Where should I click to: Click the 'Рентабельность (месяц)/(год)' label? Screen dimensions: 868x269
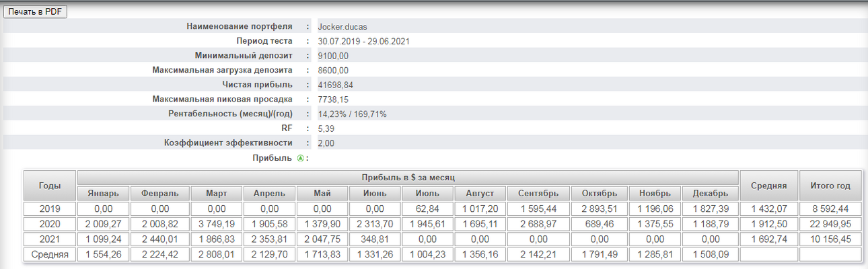230,114
